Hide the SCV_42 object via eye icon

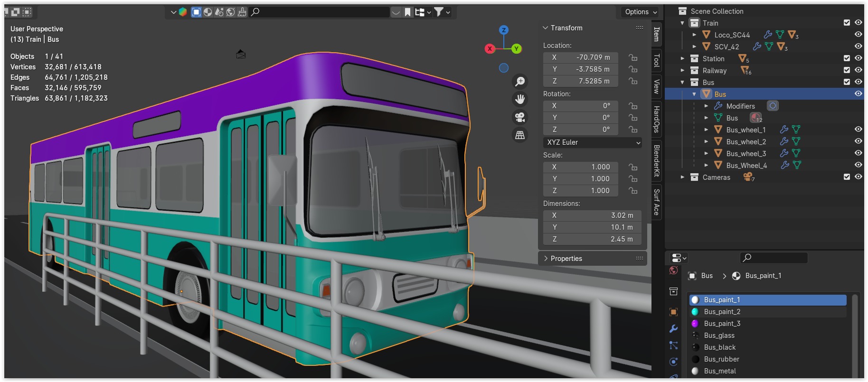(858, 46)
